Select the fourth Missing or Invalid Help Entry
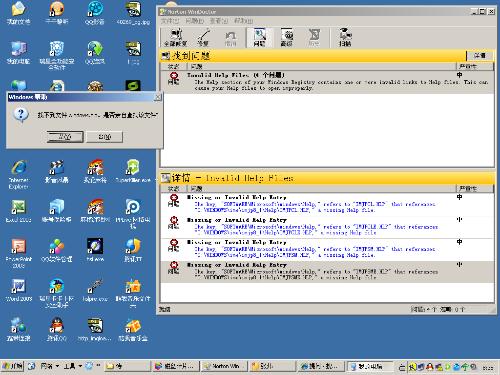Screen dimensions: 500x375 coord(327,271)
